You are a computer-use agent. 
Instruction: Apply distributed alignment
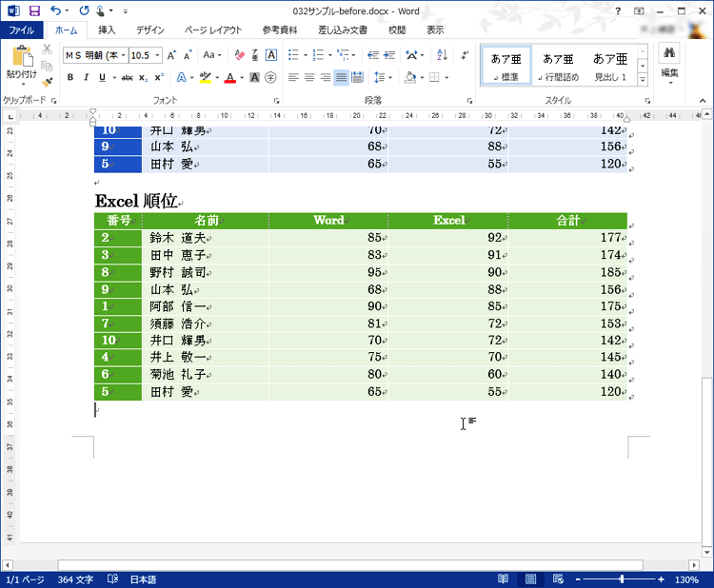coord(357,77)
